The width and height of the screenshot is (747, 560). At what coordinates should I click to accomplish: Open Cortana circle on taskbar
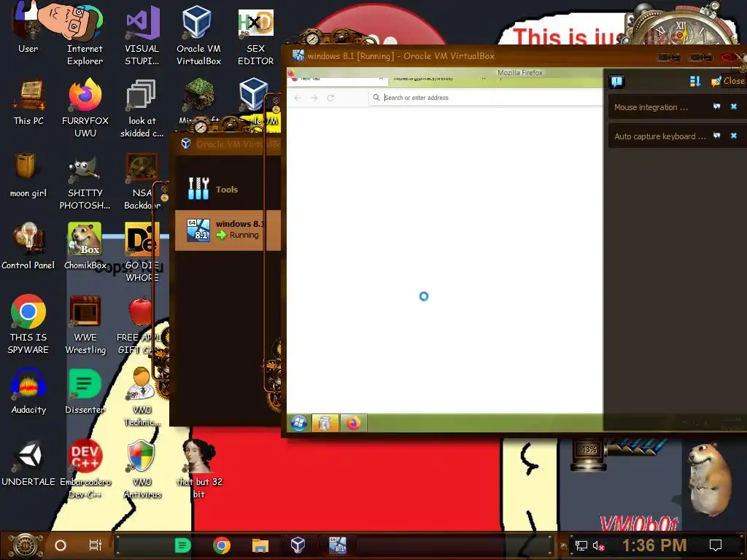pyautogui.click(x=61, y=545)
